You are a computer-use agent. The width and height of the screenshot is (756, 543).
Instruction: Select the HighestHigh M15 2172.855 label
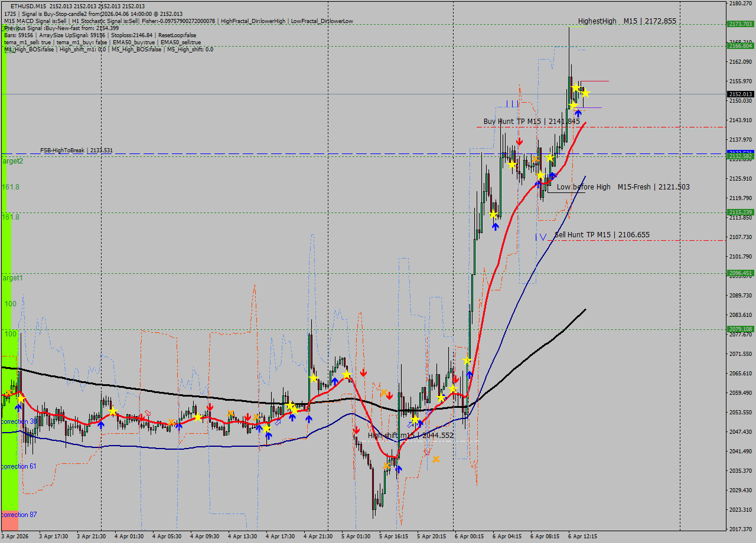[x=627, y=21]
